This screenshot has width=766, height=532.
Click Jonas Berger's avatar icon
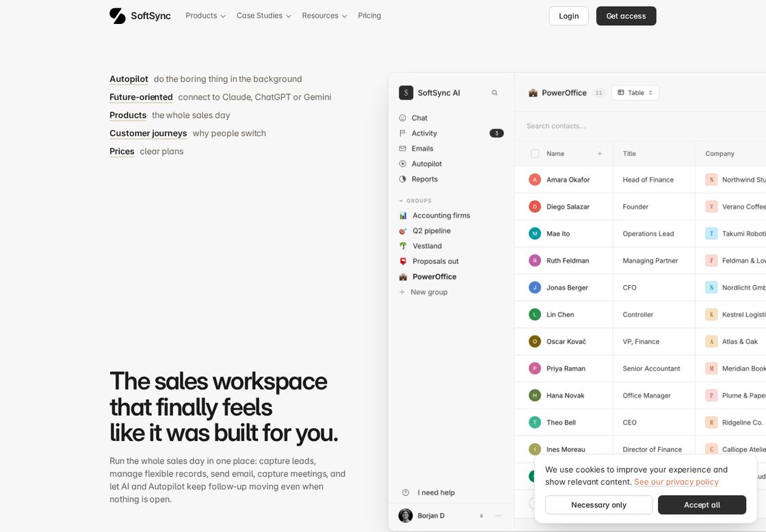point(535,287)
